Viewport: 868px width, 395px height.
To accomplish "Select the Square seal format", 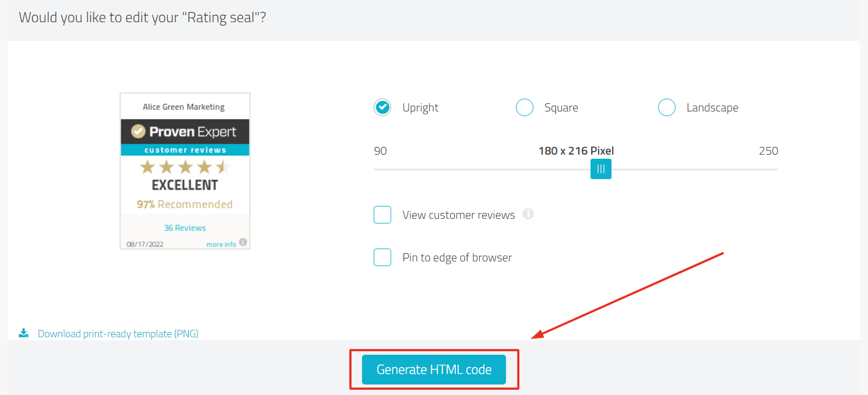I will [x=525, y=107].
